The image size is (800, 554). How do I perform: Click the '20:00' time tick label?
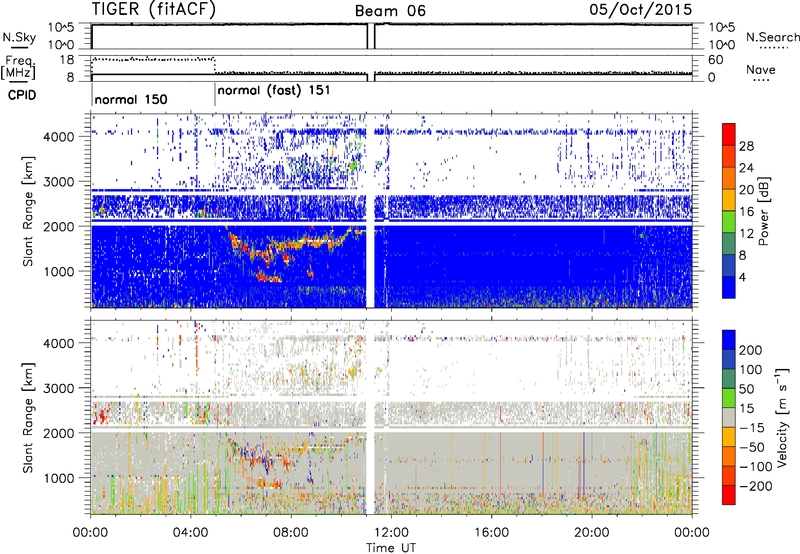592,533
